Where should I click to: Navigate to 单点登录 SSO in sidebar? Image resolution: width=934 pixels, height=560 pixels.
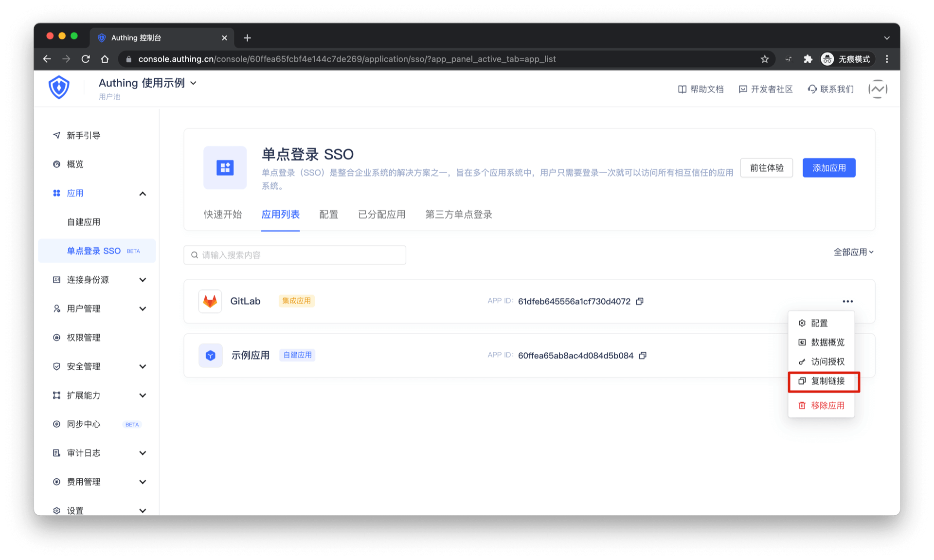click(94, 251)
